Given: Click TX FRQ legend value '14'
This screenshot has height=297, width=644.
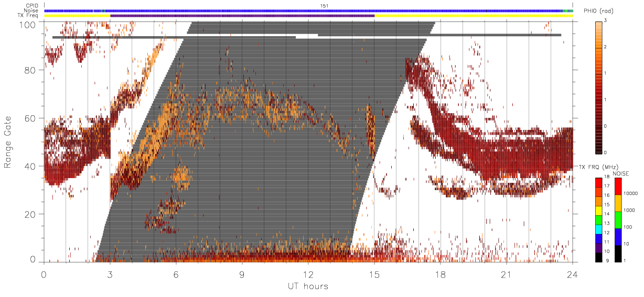Looking at the screenshot, I should coord(606,214).
